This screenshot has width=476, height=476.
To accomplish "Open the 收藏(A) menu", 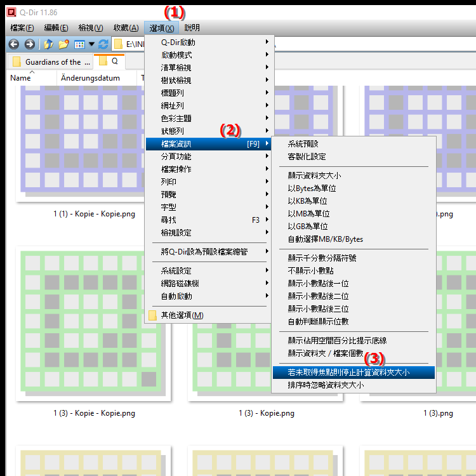I will coord(126,28).
